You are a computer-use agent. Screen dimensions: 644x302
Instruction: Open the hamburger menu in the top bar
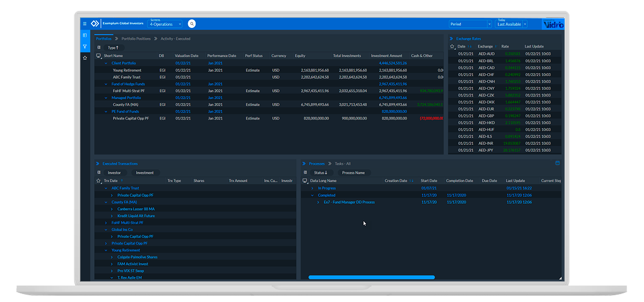85,24
